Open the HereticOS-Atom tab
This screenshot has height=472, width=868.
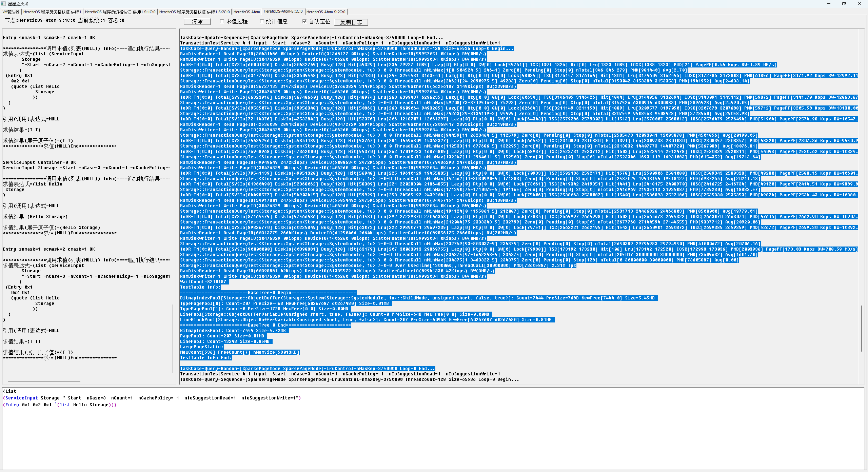[246, 12]
